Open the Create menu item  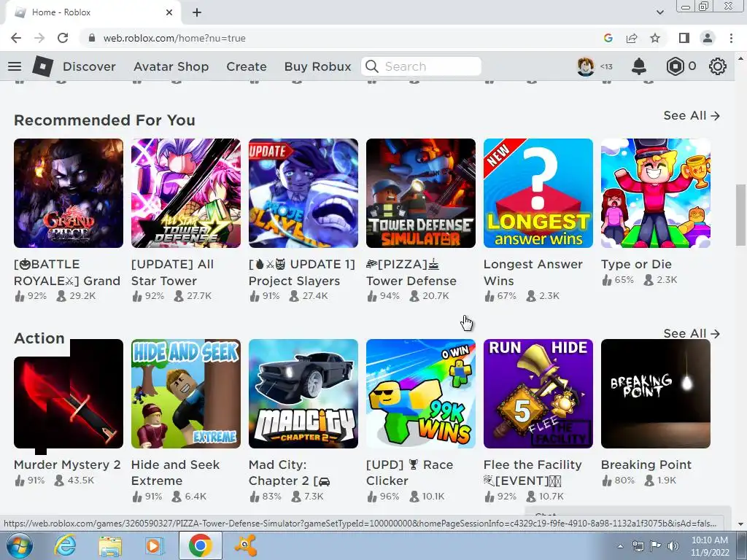pos(247,66)
